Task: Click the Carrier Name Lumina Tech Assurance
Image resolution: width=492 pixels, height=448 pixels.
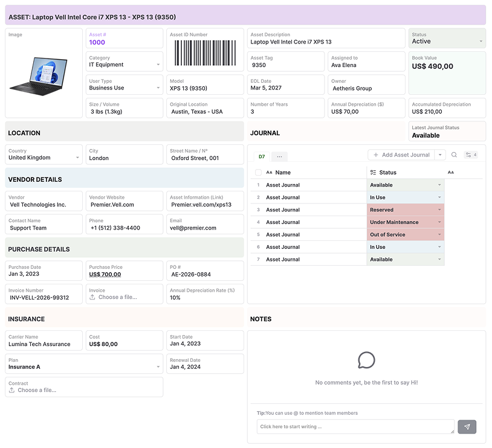Action: click(44, 341)
